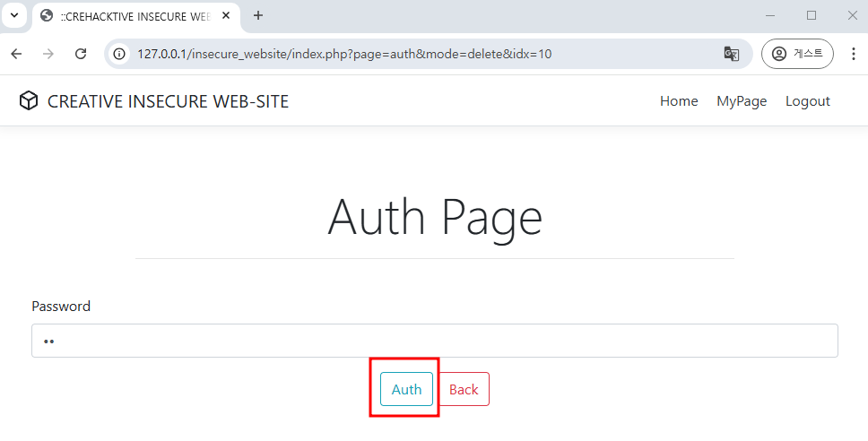
Task: Click the Auth Page heading
Action: point(435,217)
